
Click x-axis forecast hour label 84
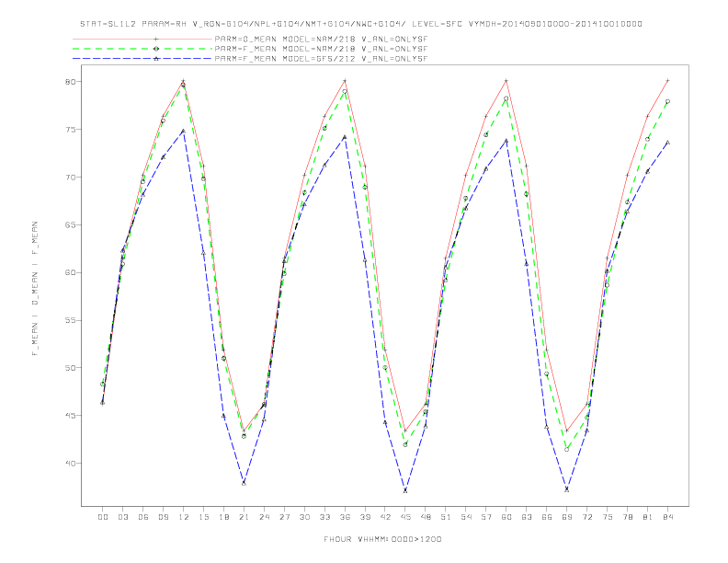[668, 517]
